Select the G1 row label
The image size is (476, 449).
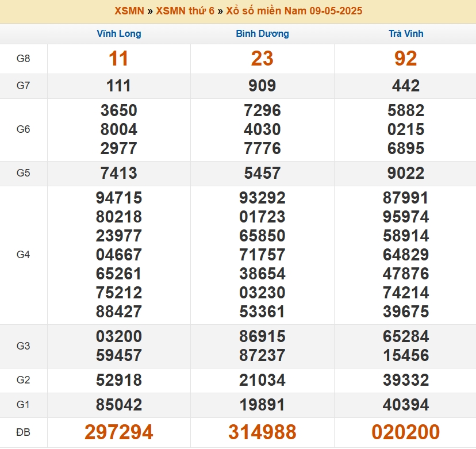24,405
